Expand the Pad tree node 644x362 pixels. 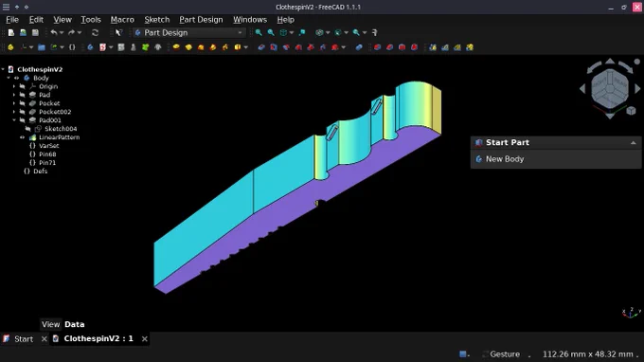tap(14, 95)
